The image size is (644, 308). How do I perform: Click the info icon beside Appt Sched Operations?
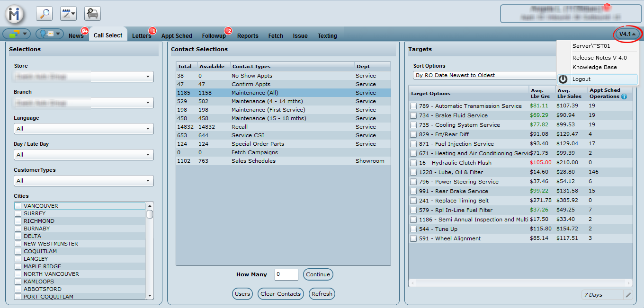pos(624,97)
